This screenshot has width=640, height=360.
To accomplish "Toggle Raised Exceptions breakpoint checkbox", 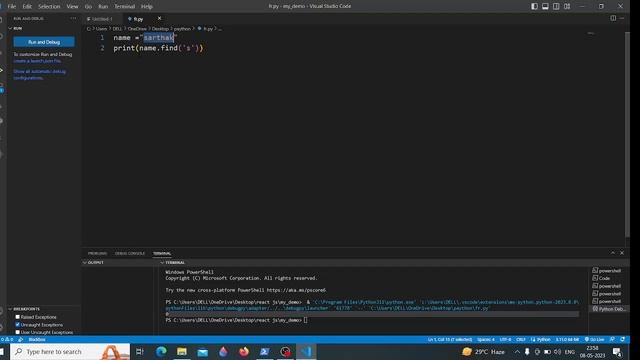I will coord(18,317).
